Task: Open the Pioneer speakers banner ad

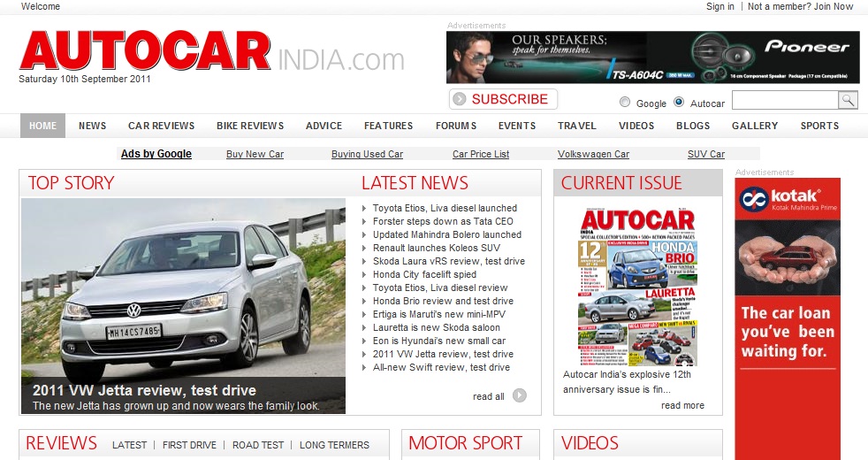Action: click(653, 57)
